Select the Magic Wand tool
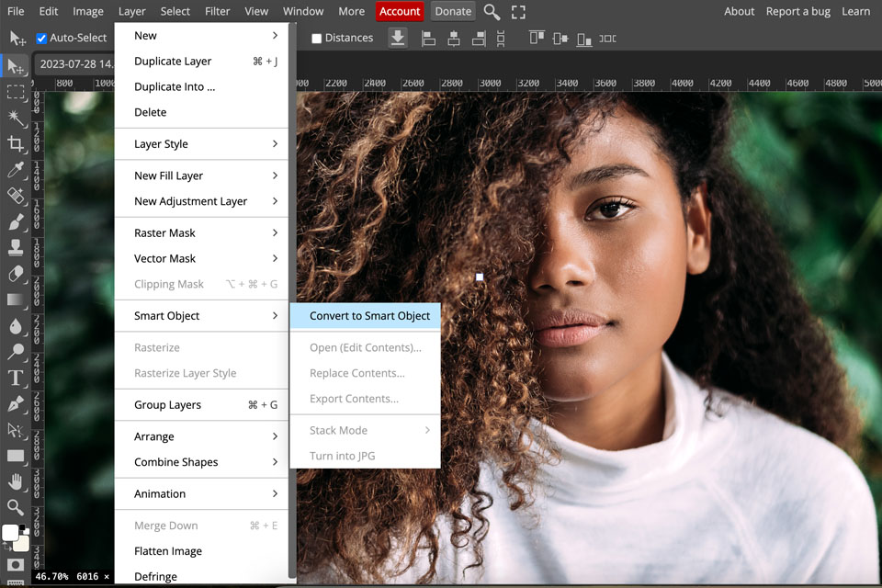The height and width of the screenshot is (588, 882). (16, 118)
